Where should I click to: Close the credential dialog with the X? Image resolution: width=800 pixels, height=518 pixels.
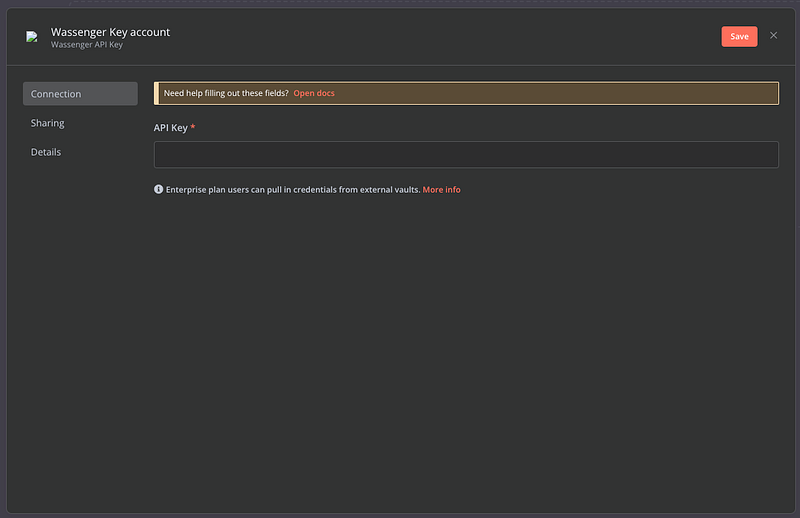click(x=773, y=36)
